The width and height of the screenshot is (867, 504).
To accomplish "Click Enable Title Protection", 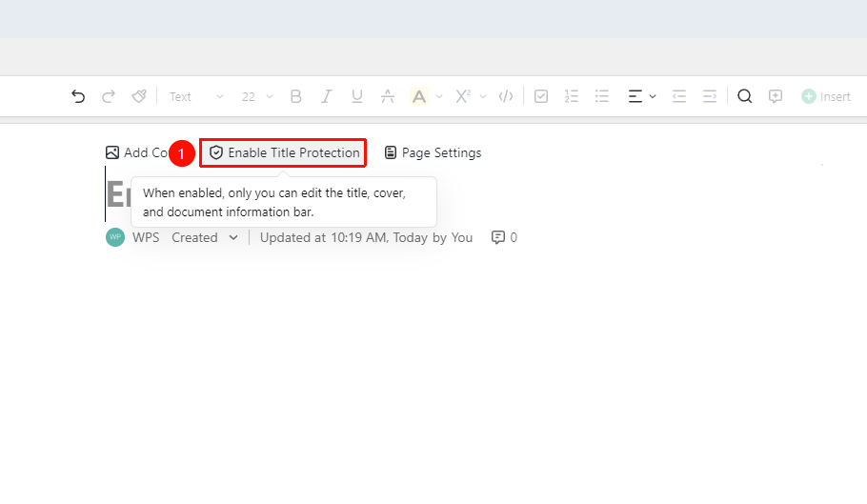I will (284, 152).
